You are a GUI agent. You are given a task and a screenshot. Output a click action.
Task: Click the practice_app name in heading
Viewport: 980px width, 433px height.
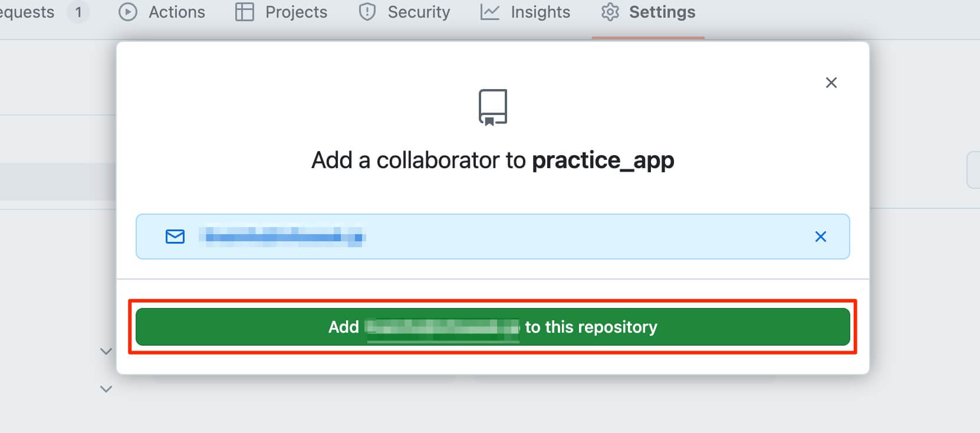[x=603, y=160]
